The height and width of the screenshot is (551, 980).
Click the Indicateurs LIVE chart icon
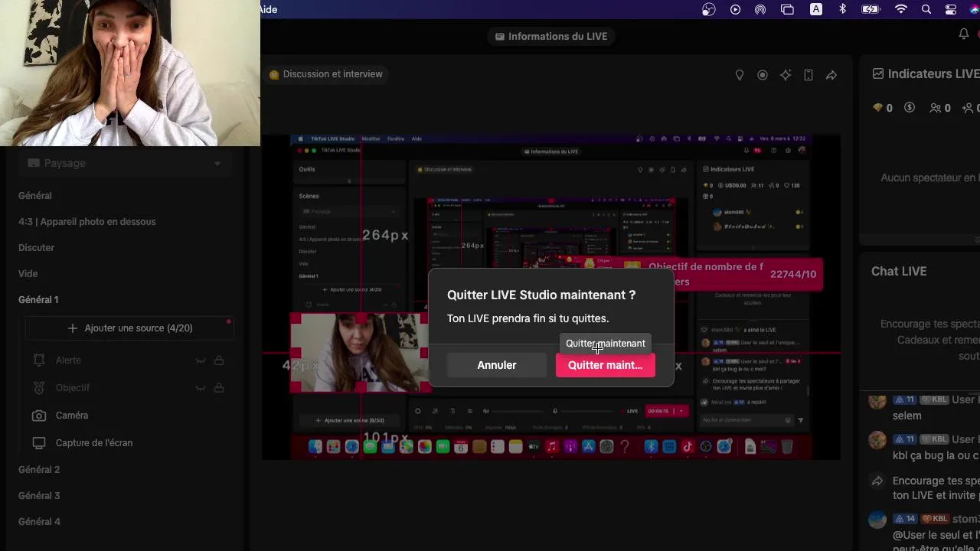pos(878,73)
